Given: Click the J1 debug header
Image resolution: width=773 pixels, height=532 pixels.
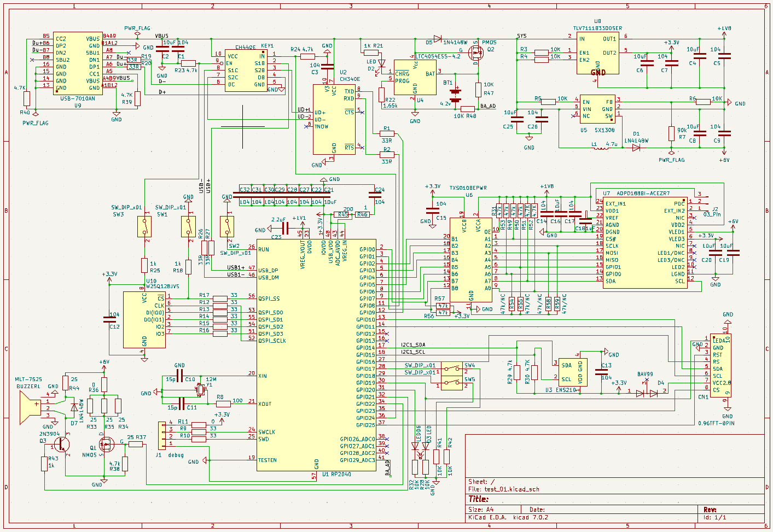Looking at the screenshot, I should [x=161, y=436].
